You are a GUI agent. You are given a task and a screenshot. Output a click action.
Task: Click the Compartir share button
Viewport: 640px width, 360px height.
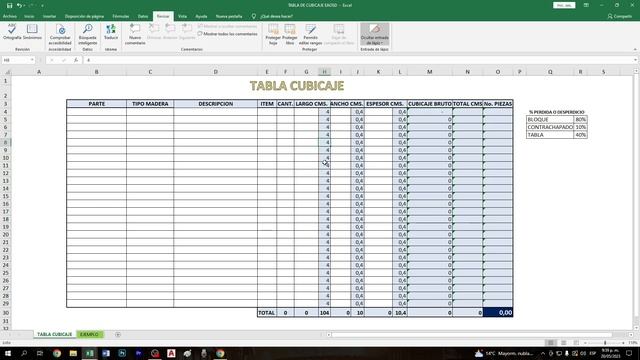620,16
